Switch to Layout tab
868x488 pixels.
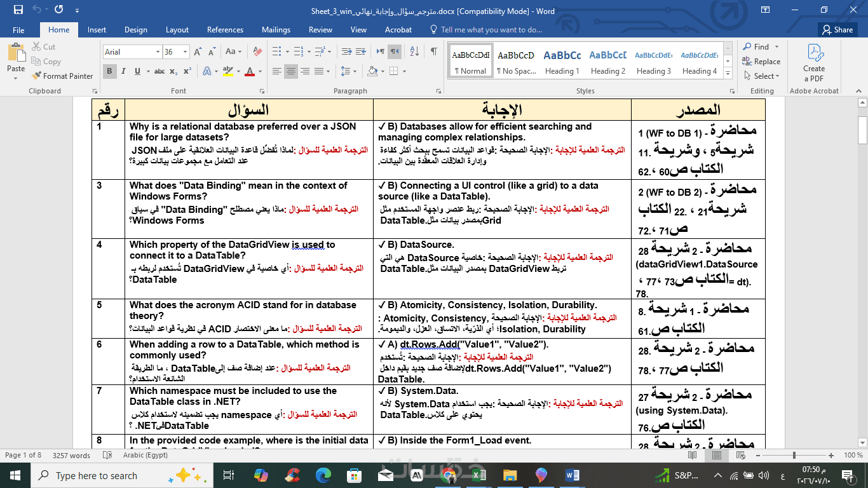tap(177, 30)
